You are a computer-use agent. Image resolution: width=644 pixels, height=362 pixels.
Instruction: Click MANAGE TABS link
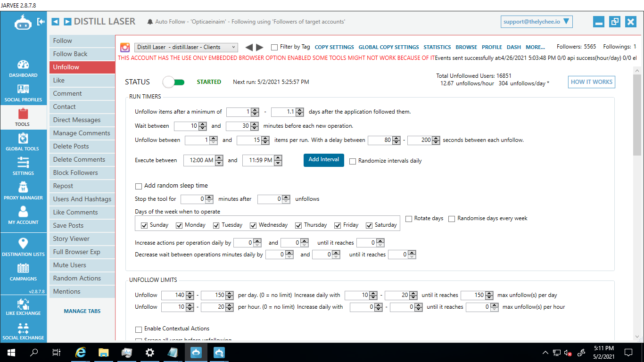[82, 311]
